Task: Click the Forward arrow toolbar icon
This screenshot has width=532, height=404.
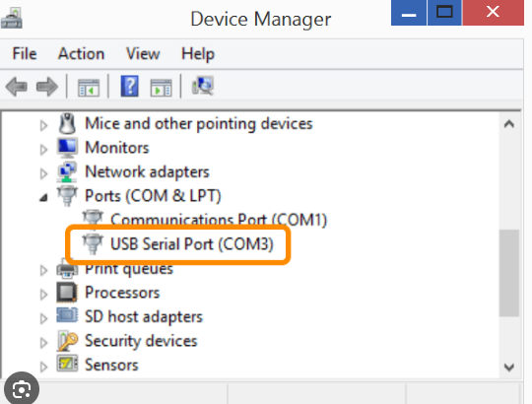Action: coord(47,87)
